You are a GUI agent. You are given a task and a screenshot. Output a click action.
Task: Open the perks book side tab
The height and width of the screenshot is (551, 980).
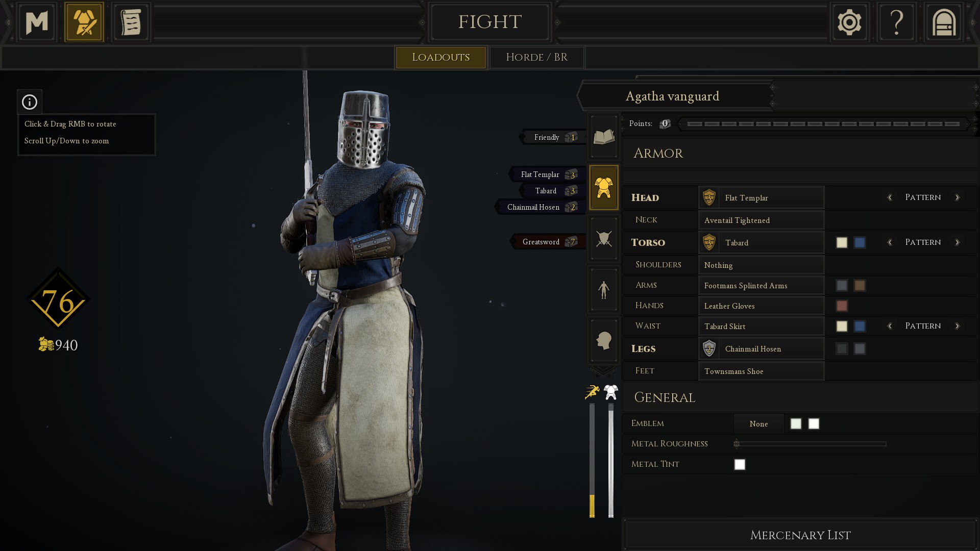pyautogui.click(x=604, y=137)
